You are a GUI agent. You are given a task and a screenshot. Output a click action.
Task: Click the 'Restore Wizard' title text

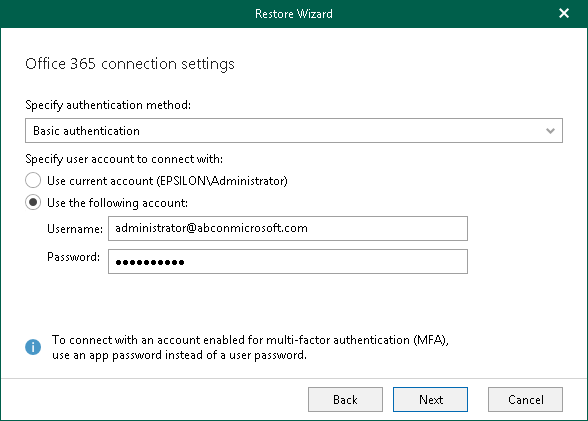pos(294,14)
